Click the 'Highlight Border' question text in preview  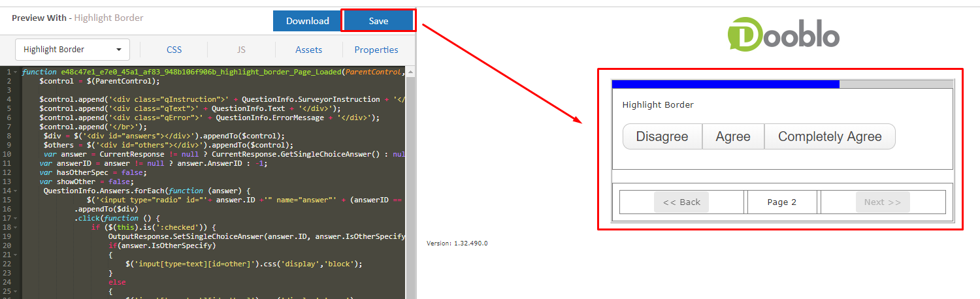point(658,104)
